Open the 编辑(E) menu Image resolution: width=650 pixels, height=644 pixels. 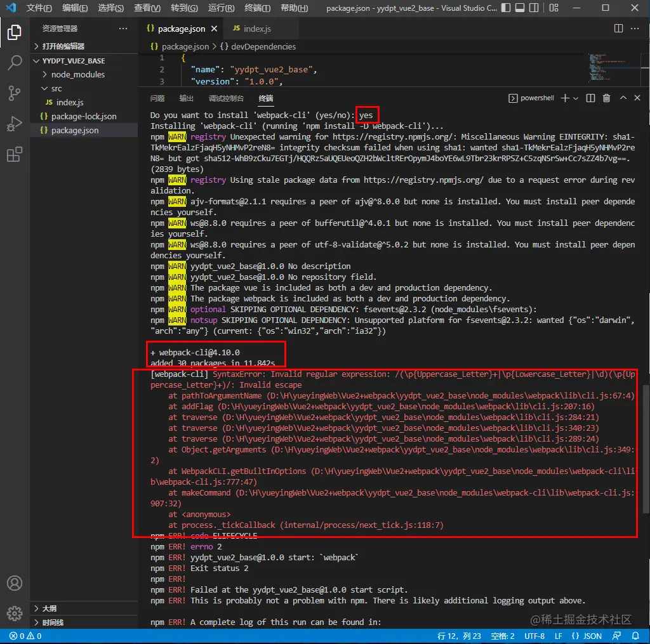click(75, 8)
